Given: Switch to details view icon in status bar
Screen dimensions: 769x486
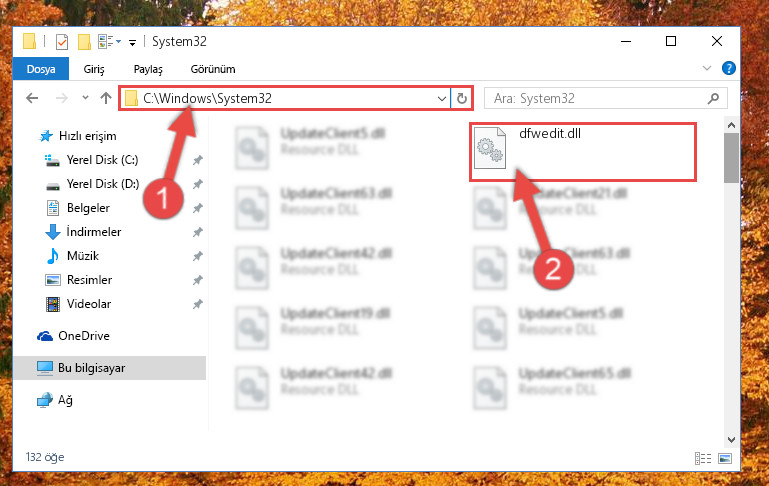Looking at the screenshot, I should (x=703, y=458).
